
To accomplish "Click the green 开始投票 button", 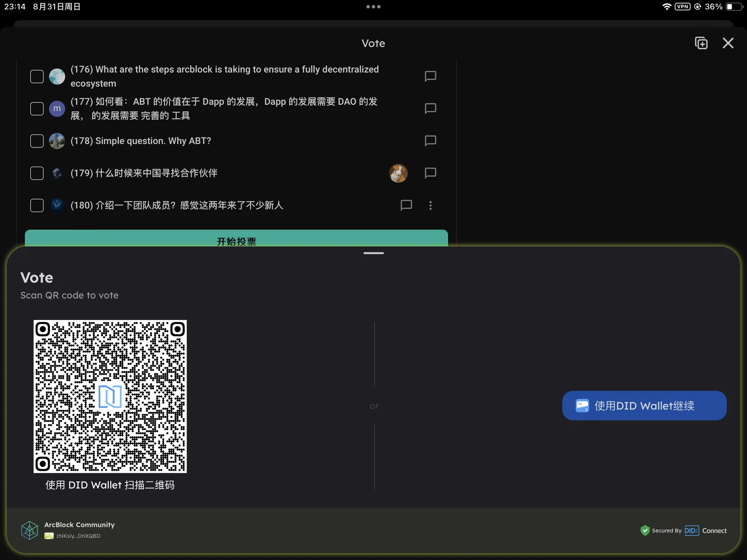I will (x=236, y=238).
